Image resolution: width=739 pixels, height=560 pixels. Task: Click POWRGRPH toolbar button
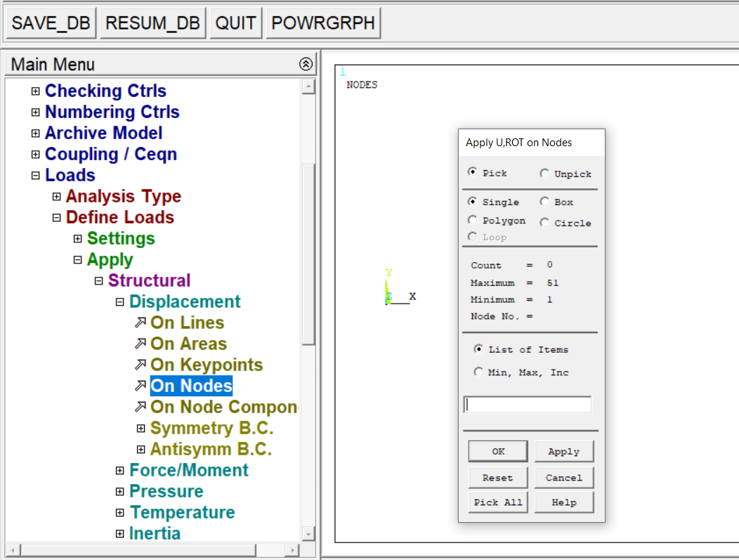tap(323, 23)
